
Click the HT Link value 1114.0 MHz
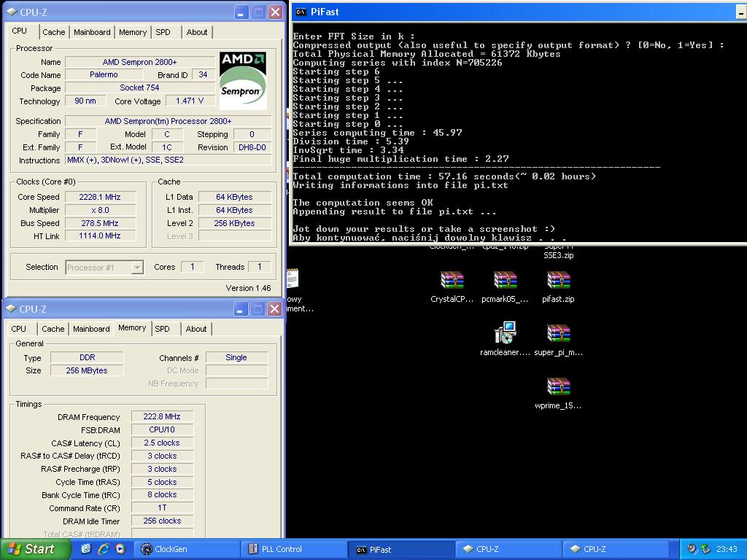tap(101, 236)
